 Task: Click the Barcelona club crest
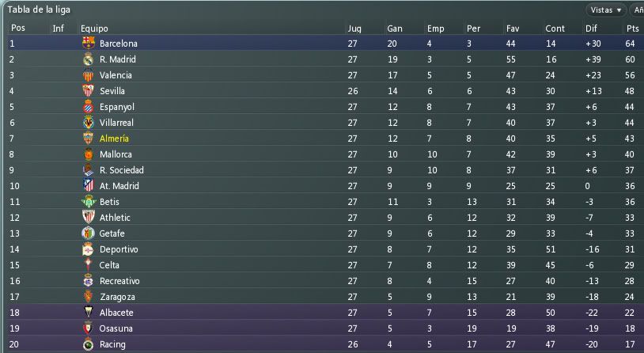pyautogui.click(x=89, y=44)
